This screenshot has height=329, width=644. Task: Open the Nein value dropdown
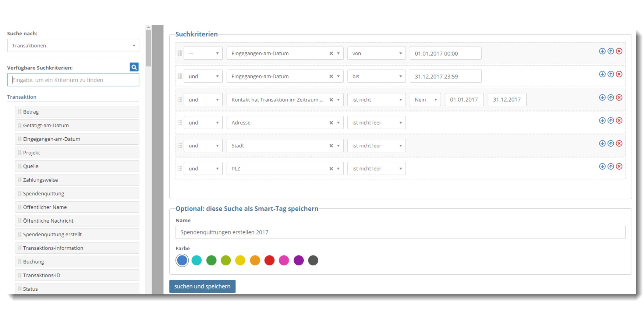425,100
